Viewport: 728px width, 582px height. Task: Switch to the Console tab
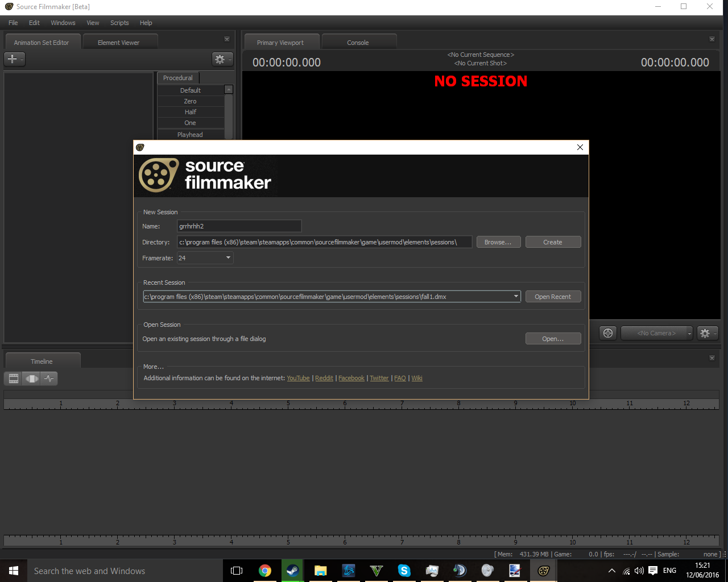tap(358, 42)
